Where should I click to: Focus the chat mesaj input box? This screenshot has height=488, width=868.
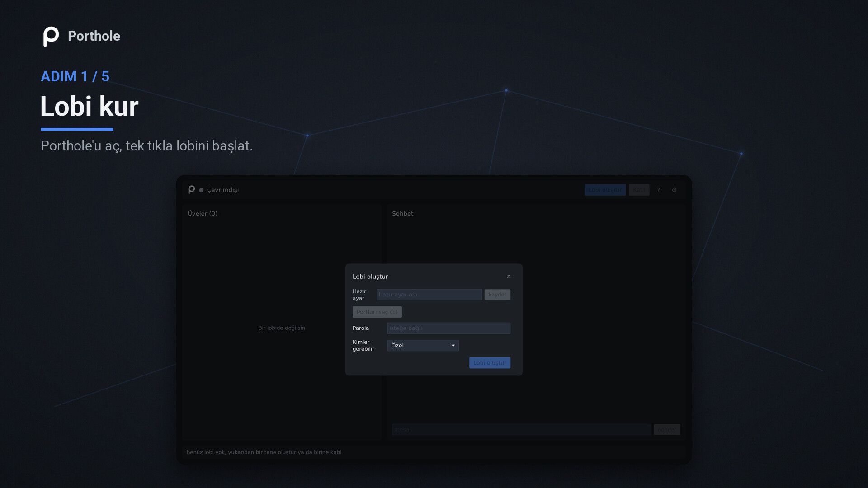(522, 429)
